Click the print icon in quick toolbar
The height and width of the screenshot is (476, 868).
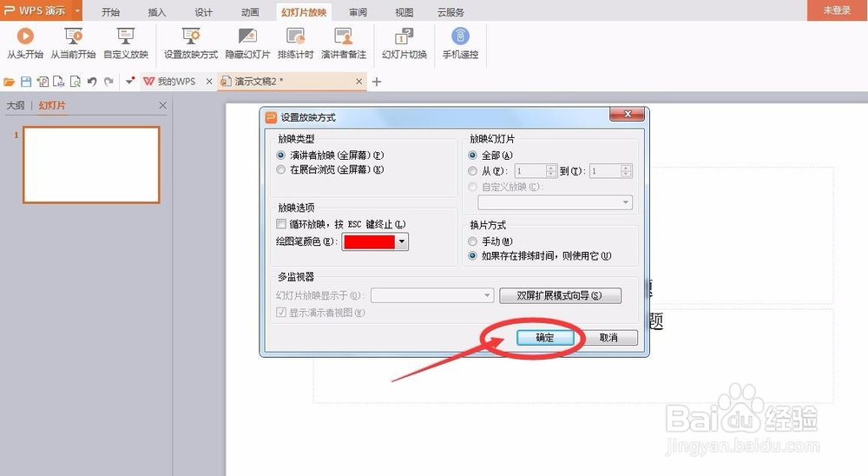[x=58, y=82]
